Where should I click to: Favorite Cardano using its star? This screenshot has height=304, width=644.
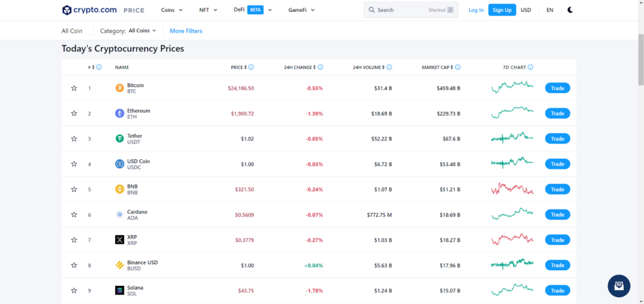(74, 215)
